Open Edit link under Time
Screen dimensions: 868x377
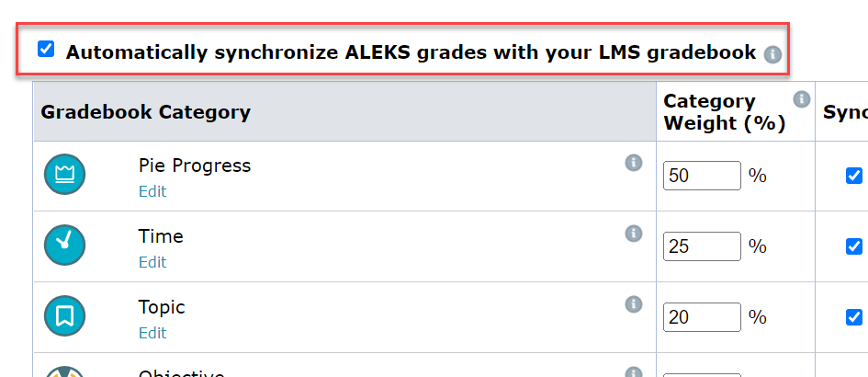click(x=152, y=262)
